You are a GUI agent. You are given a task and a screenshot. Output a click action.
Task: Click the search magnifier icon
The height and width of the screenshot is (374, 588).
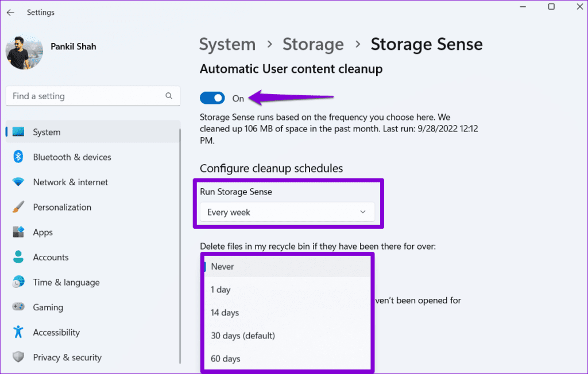pyautogui.click(x=169, y=96)
